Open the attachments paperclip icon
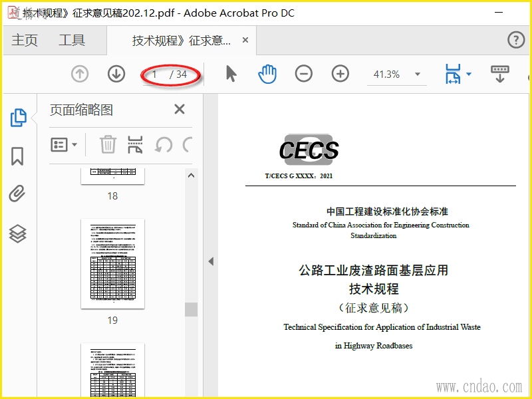The image size is (532, 399). (17, 194)
